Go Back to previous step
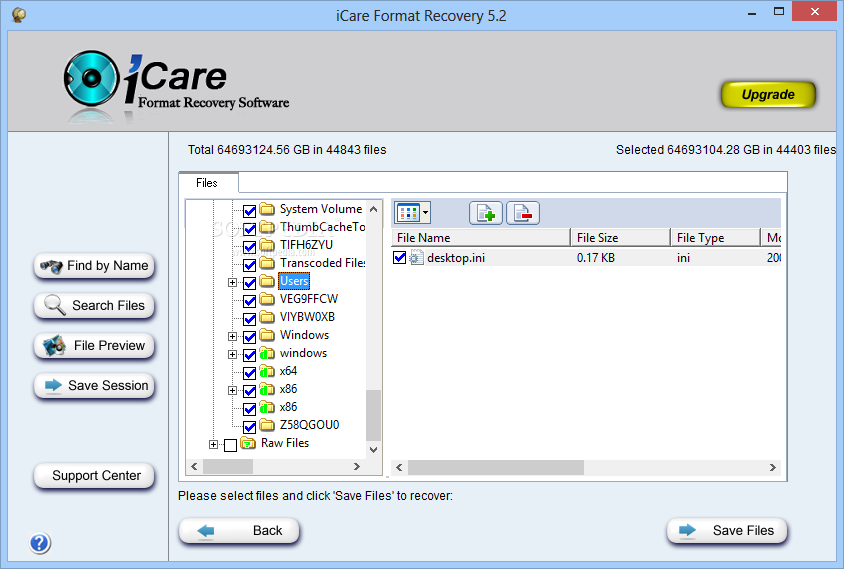Viewport: 844px width, 569px height. click(x=239, y=531)
